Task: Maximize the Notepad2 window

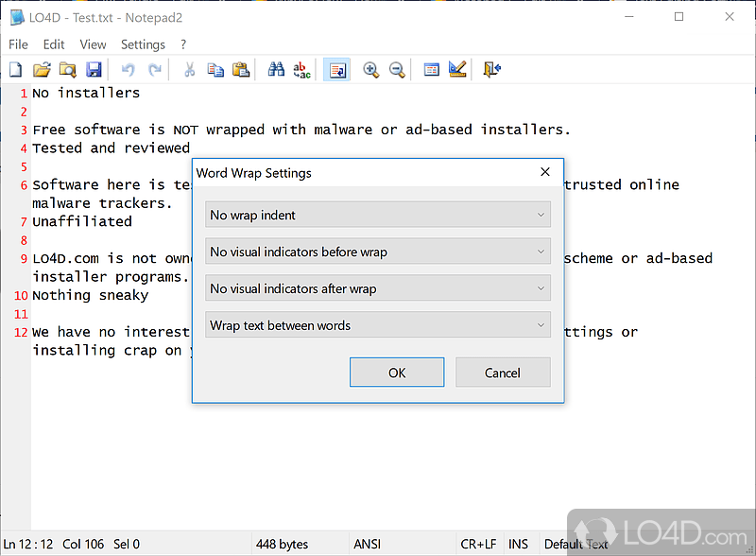Action: [679, 17]
